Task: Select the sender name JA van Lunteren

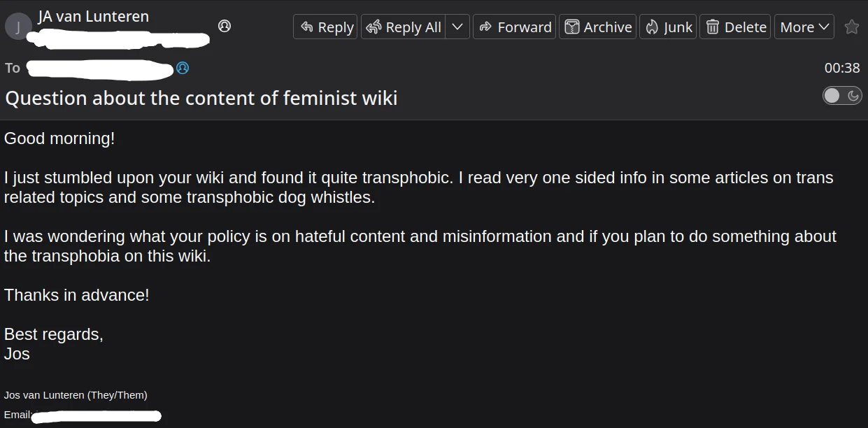Action: 93,17
